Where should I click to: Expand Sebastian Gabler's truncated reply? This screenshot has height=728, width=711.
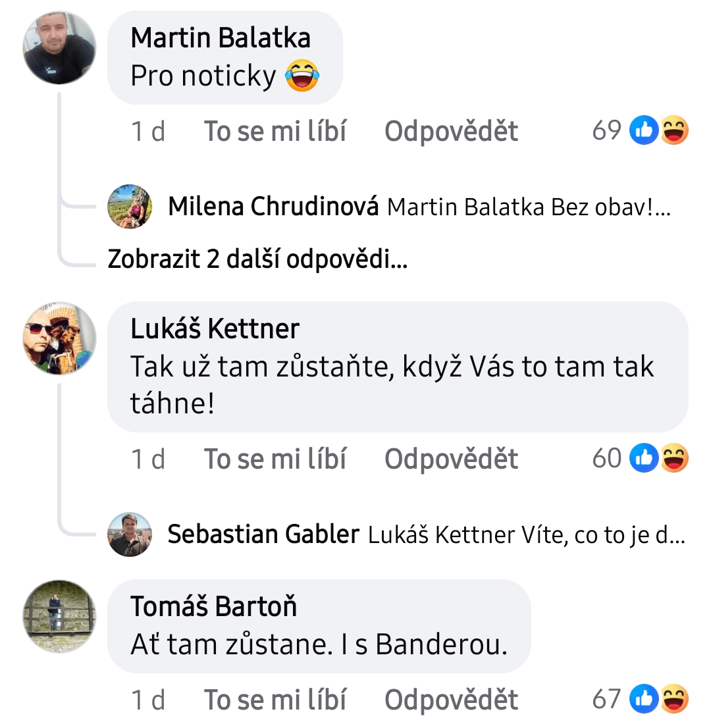point(527,535)
